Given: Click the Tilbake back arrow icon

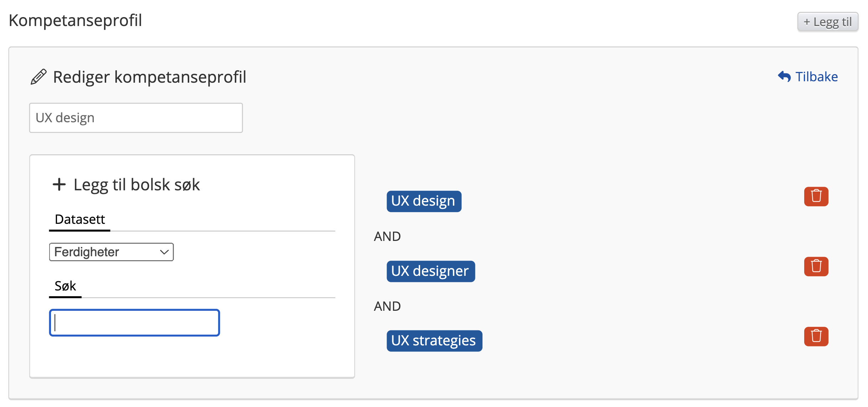Looking at the screenshot, I should pos(784,76).
